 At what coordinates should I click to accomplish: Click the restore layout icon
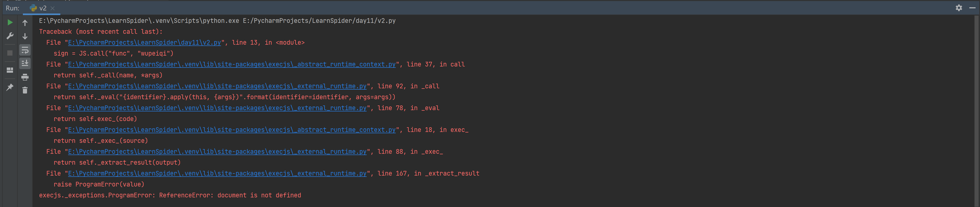(10, 70)
